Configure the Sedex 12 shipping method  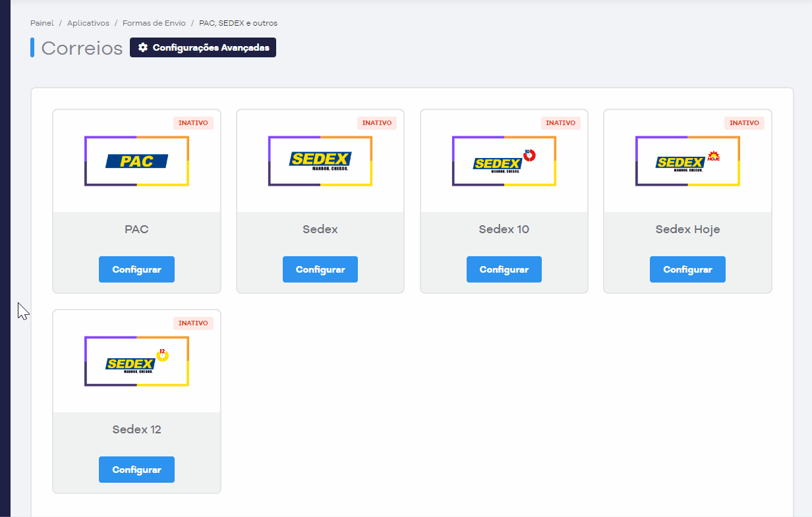136,470
